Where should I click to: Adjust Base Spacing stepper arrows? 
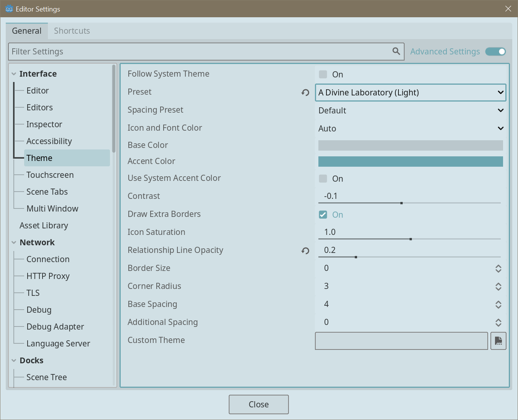coord(498,305)
